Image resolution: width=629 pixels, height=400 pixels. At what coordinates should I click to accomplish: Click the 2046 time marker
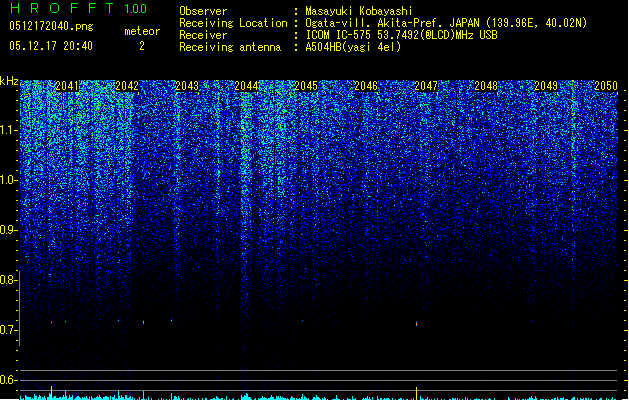tap(366, 86)
